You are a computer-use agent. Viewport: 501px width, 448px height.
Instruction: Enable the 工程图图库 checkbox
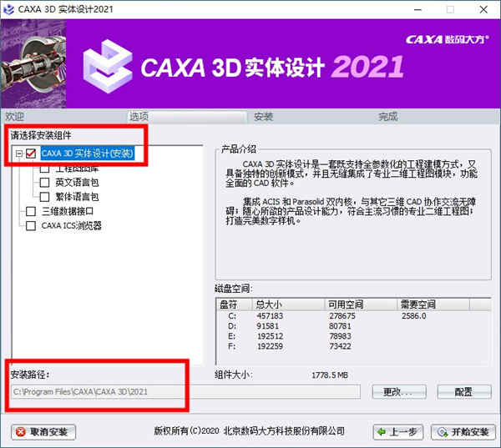pyautogui.click(x=45, y=169)
